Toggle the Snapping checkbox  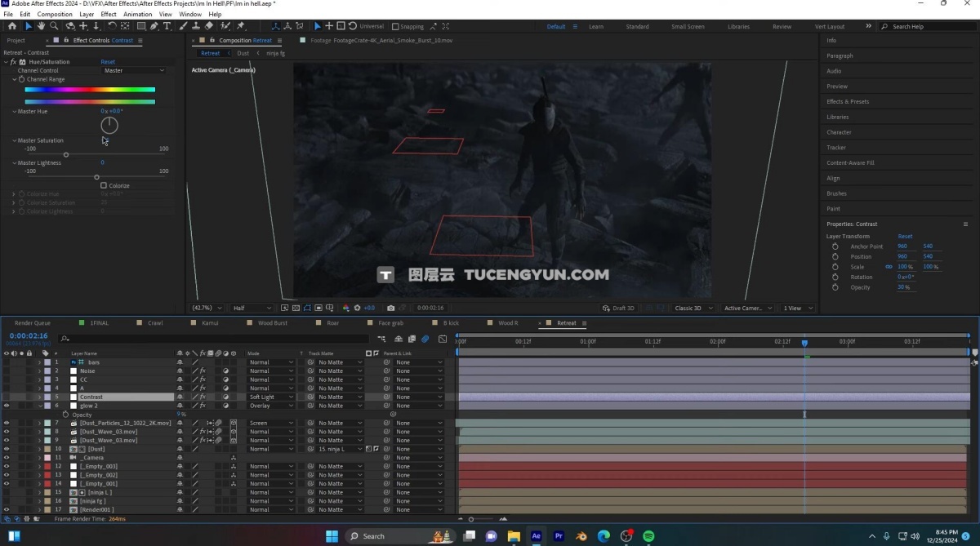click(395, 26)
